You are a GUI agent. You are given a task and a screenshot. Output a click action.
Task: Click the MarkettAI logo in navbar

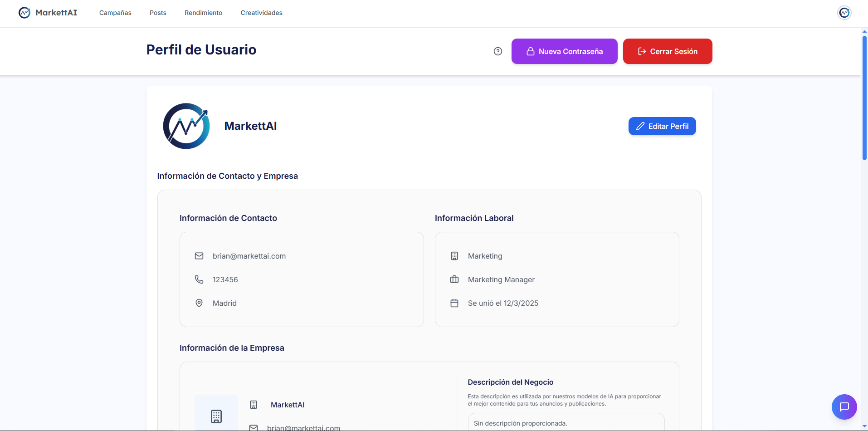click(x=47, y=13)
